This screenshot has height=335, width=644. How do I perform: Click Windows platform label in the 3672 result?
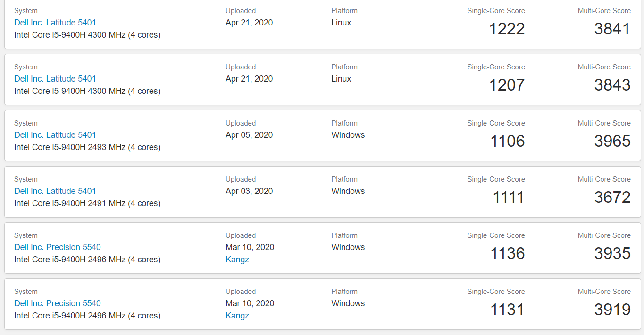(x=348, y=191)
